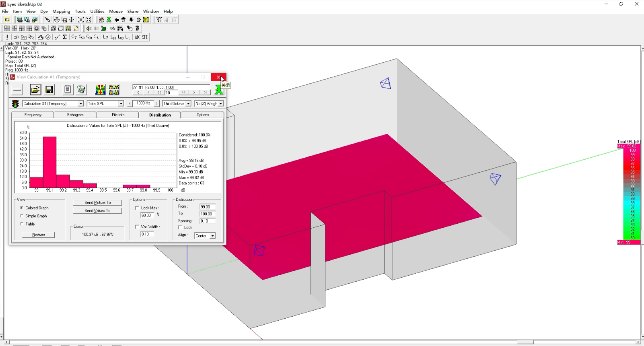The width and height of the screenshot is (644, 346).
Task: Click the ALC toolbar icon
Action: [x=138, y=37]
